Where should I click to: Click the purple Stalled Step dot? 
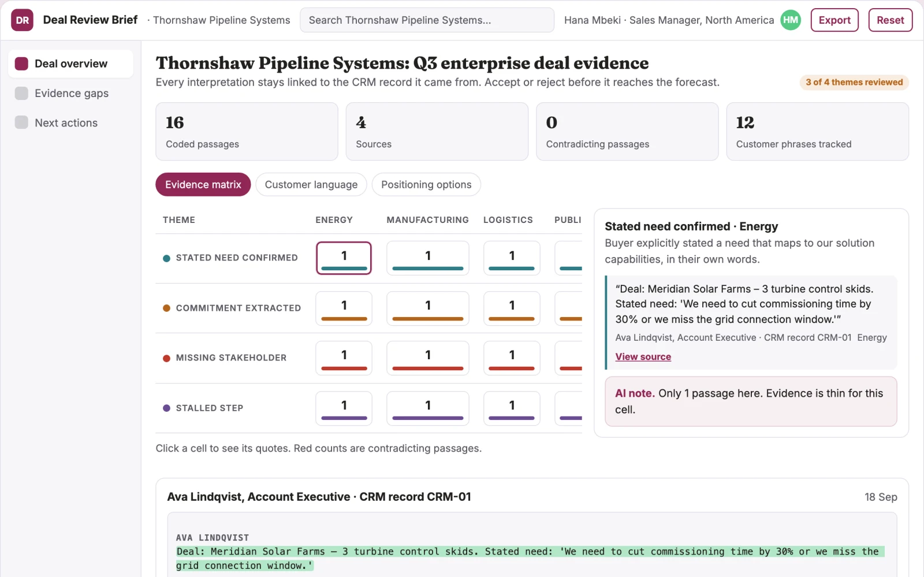[166, 408]
